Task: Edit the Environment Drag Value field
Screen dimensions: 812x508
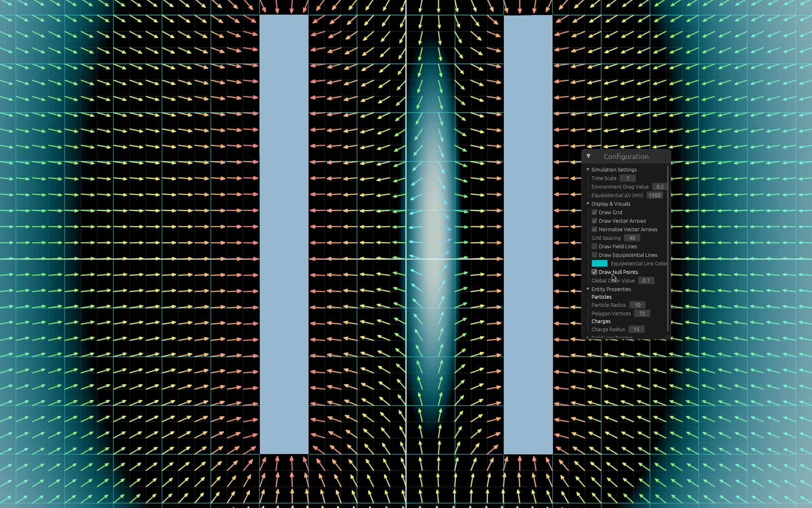Action: (x=660, y=187)
